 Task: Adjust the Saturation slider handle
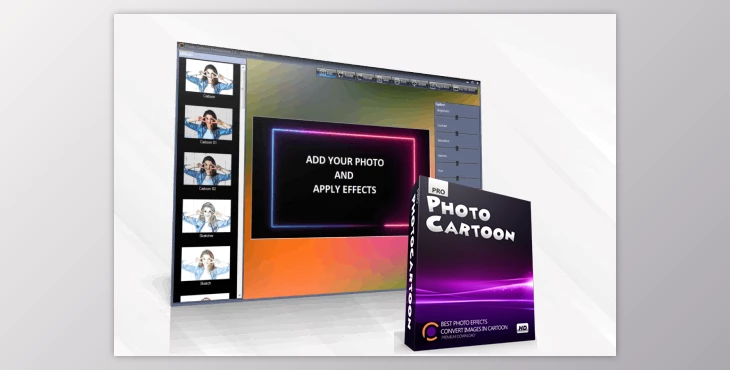tap(457, 148)
